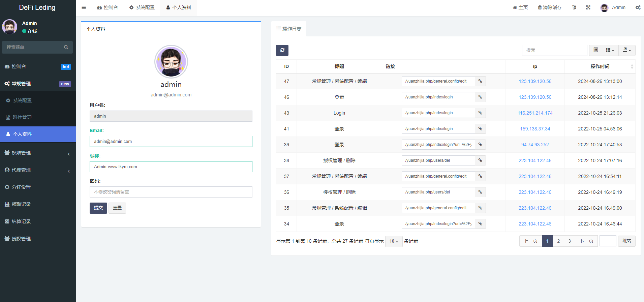This screenshot has height=302, width=644.
Task: Open the export data dropdown
Action: point(627,50)
